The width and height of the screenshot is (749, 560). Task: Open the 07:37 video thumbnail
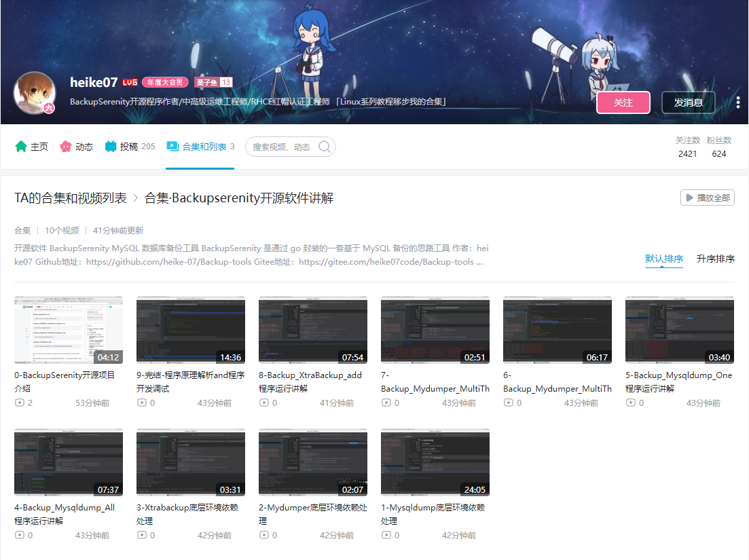pos(69,462)
